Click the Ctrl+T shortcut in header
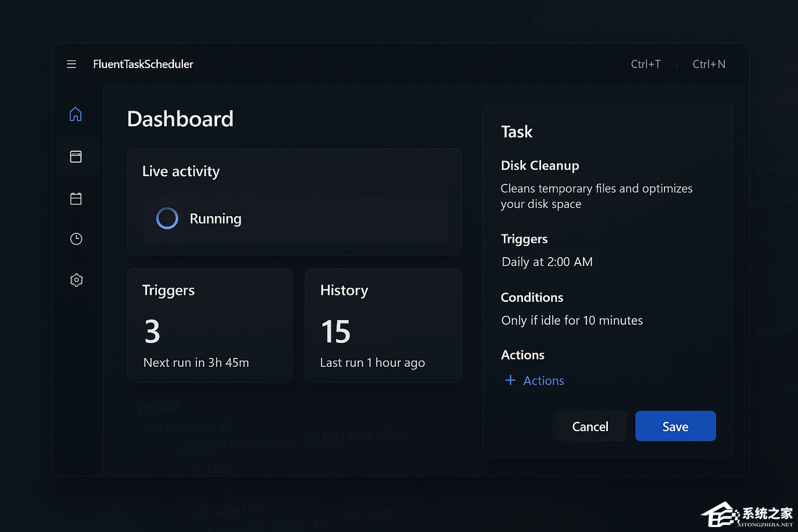Viewport: 798px width, 532px height. click(x=646, y=64)
